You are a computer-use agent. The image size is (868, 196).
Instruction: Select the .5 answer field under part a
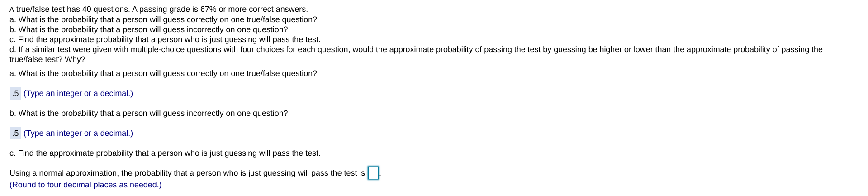[x=15, y=93]
